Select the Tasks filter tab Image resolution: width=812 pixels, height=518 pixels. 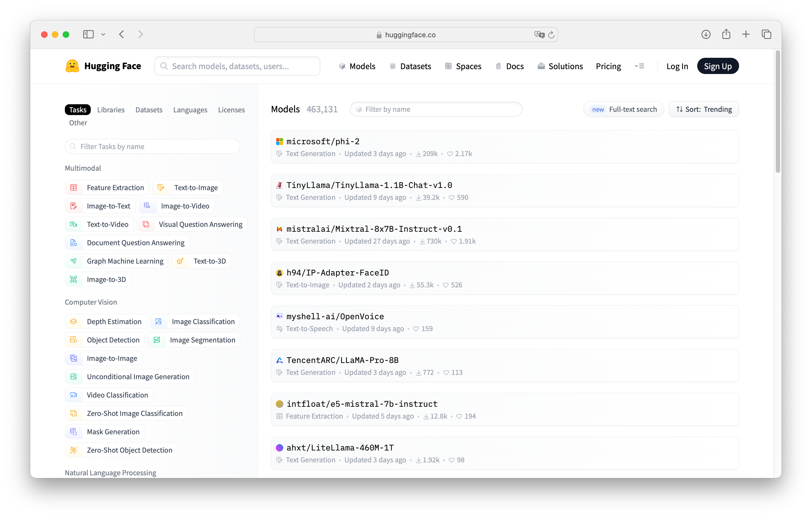[x=78, y=110]
